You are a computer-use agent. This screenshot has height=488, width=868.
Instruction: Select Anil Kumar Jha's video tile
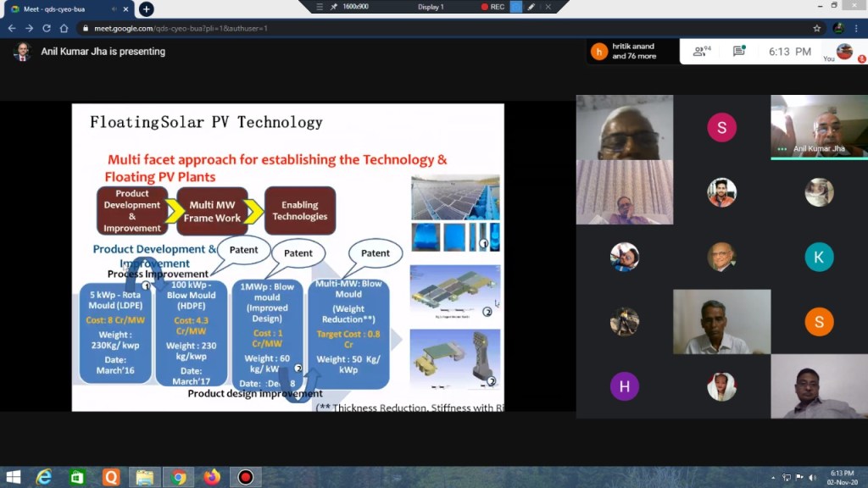point(818,127)
